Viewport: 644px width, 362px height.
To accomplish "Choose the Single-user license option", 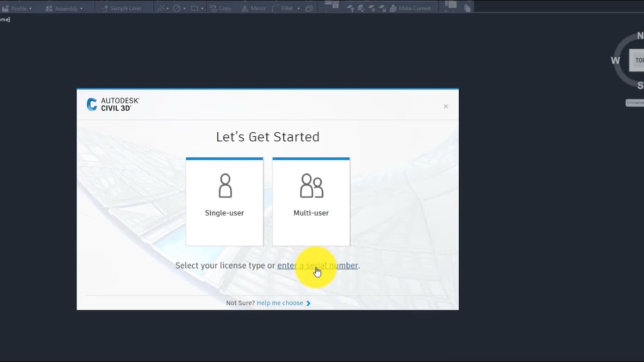I will pos(224,202).
